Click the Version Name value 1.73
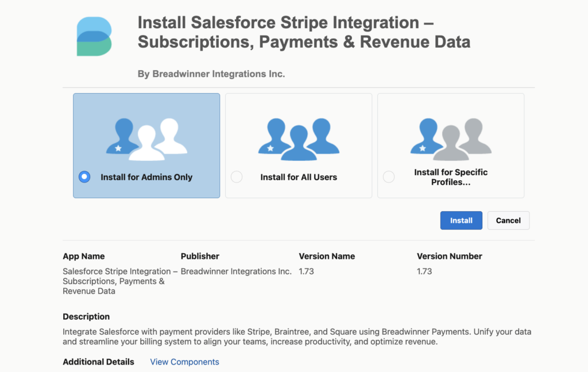 click(307, 271)
